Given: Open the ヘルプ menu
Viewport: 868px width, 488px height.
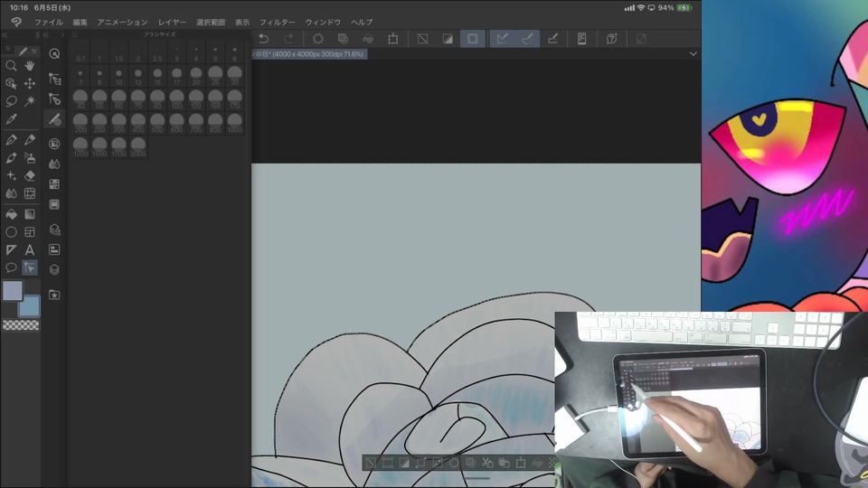Looking at the screenshot, I should (x=362, y=22).
